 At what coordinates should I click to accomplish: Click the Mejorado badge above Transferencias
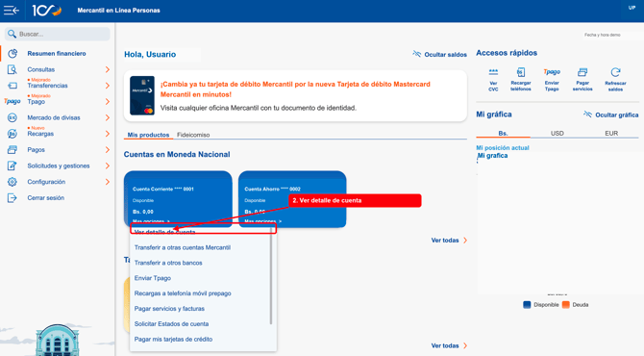click(40, 80)
